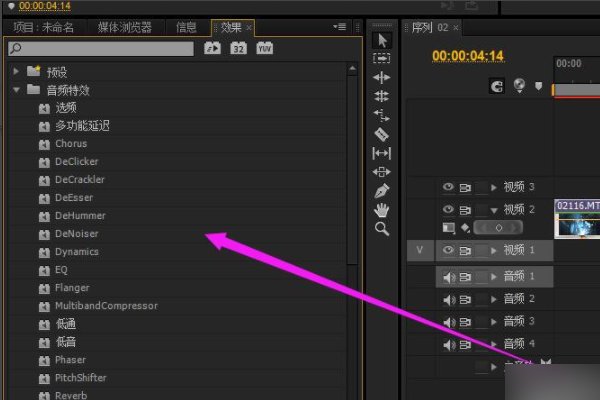Select the Hand tool
The height and width of the screenshot is (400, 600).
pyautogui.click(x=381, y=210)
